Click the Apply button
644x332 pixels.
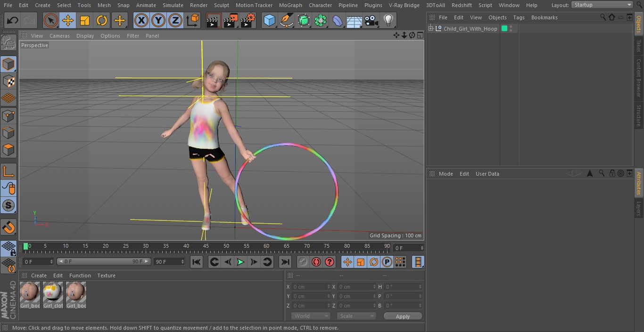coord(403,316)
